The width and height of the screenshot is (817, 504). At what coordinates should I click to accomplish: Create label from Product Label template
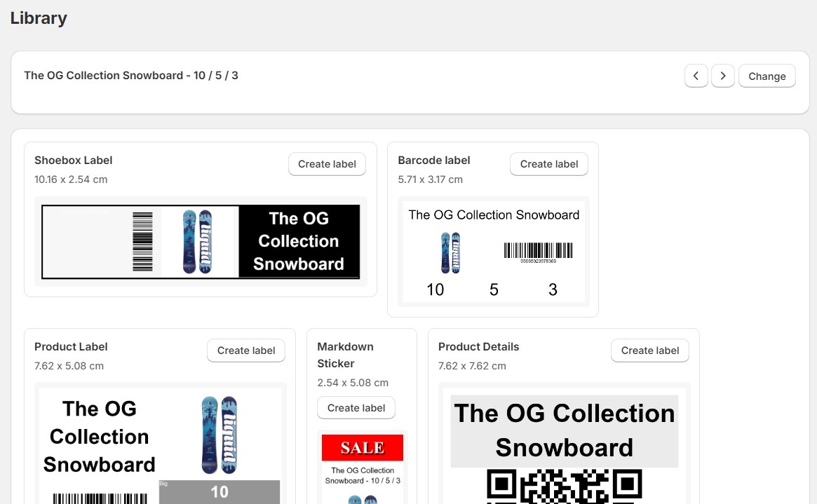tap(246, 350)
